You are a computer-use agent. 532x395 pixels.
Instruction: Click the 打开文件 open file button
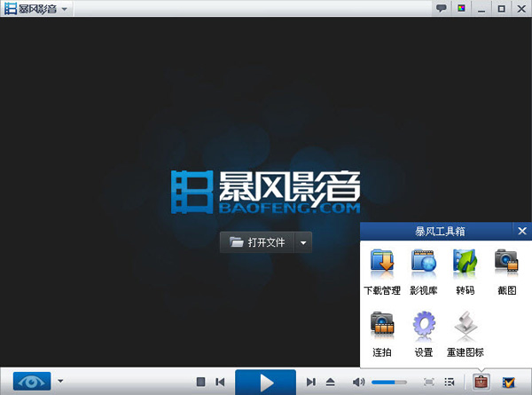257,242
